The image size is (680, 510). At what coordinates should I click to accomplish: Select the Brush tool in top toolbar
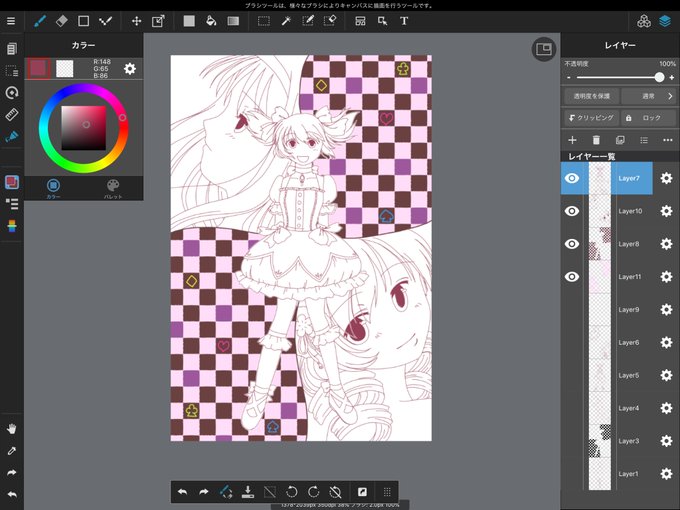click(x=40, y=21)
